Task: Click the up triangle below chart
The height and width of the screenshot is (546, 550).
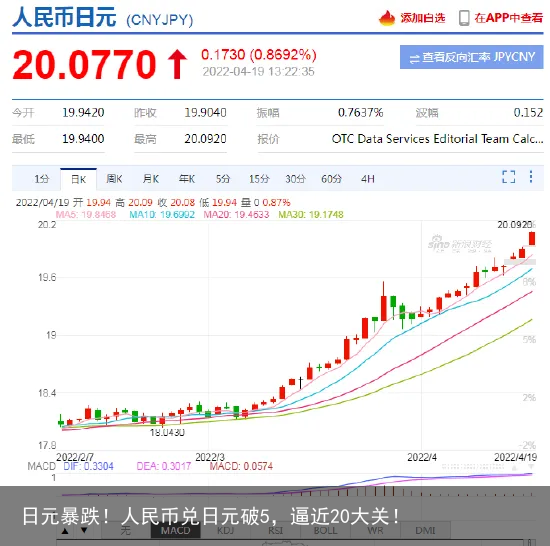Action: 65,531
